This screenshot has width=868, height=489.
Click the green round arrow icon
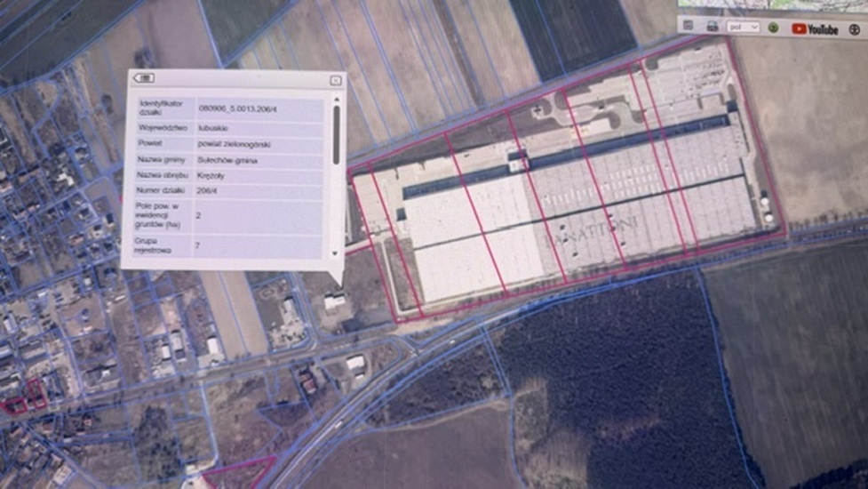[773, 28]
